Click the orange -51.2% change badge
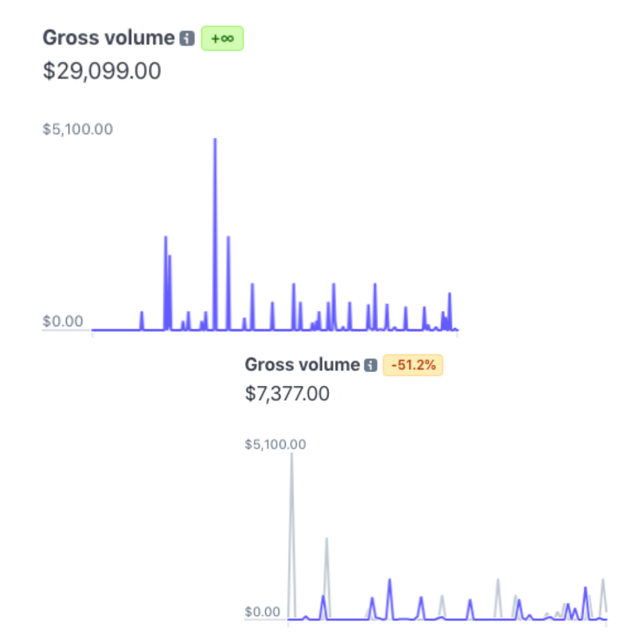Viewport: 644px width, 644px height. [x=413, y=366]
